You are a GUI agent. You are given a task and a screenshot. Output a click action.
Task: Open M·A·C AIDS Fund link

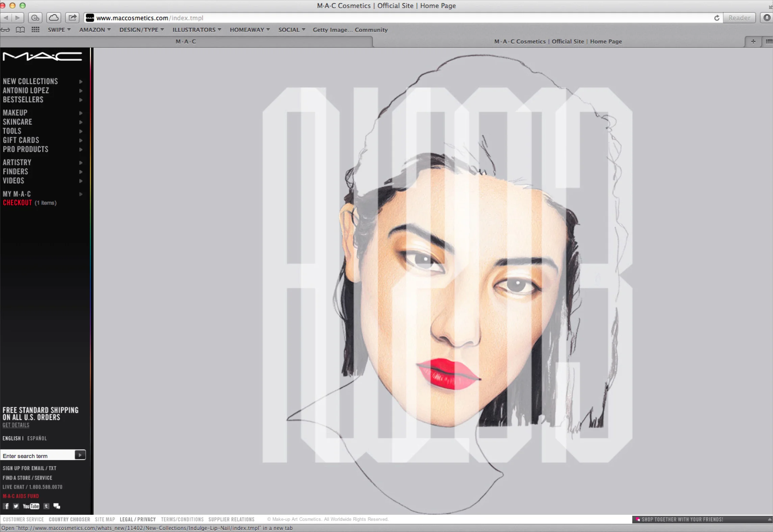(x=21, y=496)
